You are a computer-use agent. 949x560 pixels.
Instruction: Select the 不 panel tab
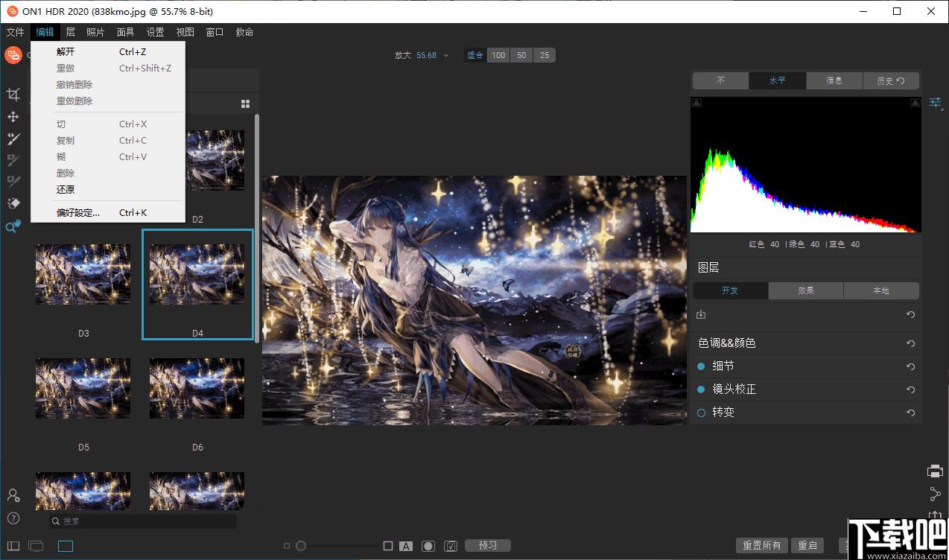720,80
